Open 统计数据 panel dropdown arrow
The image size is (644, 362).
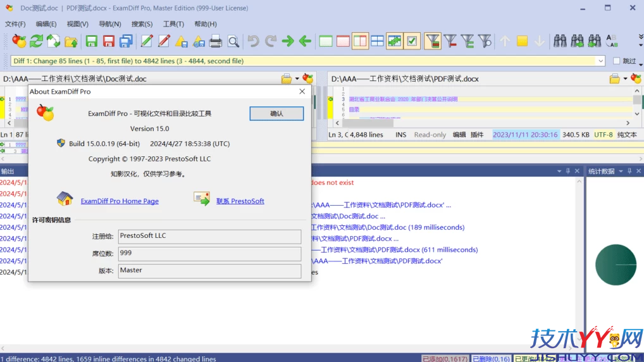(x=621, y=171)
